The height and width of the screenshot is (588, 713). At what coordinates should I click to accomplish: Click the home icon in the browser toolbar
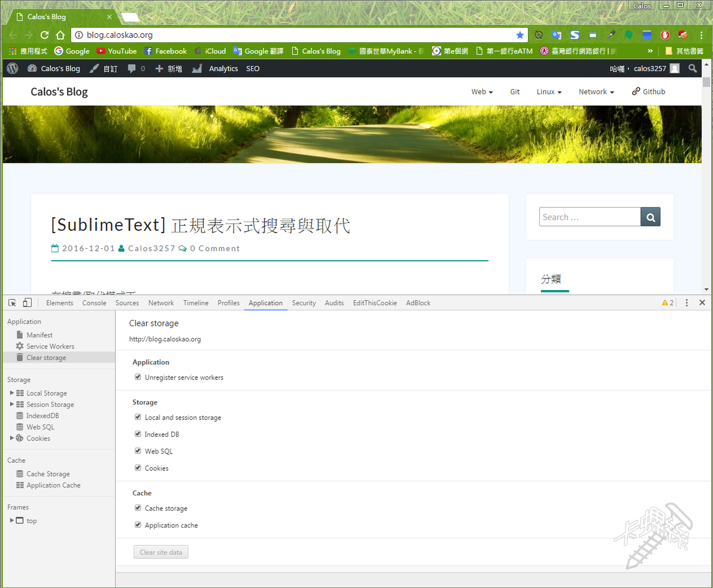pos(60,35)
